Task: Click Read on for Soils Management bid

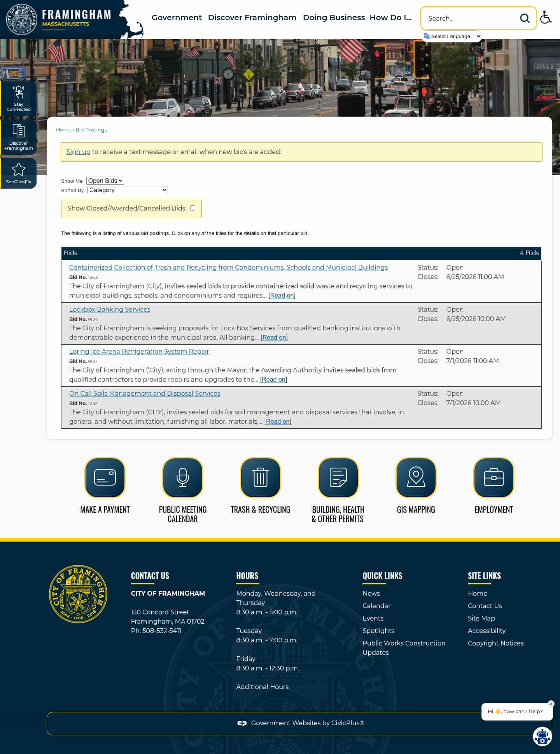Action: (x=278, y=421)
